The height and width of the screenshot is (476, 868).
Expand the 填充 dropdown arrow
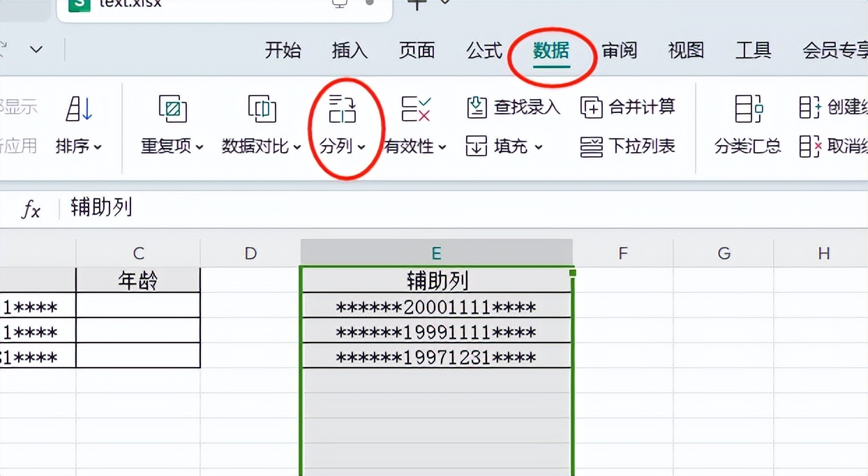(539, 147)
